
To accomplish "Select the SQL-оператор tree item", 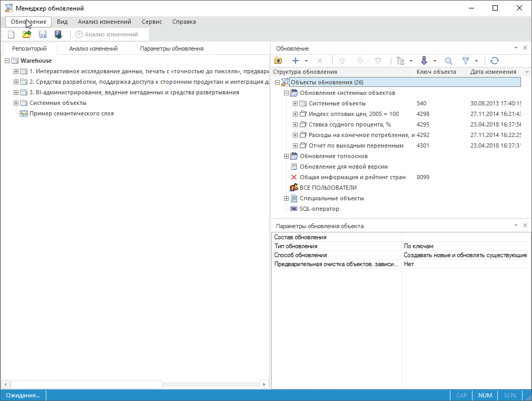I will pyautogui.click(x=319, y=209).
